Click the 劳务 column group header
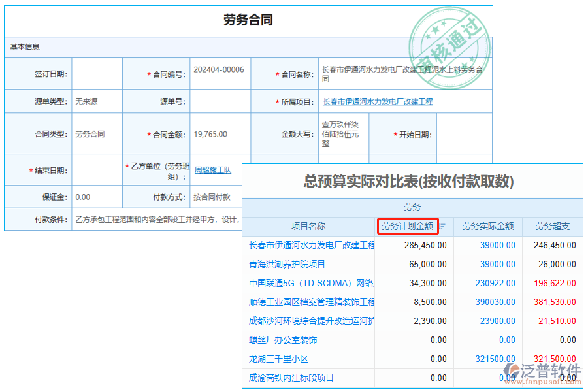The height and width of the screenshot is (392, 588). point(411,208)
